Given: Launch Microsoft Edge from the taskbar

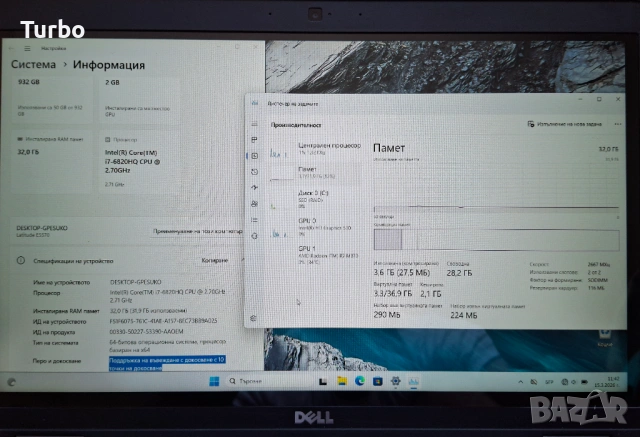Looking at the screenshot, I should click(x=360, y=381).
